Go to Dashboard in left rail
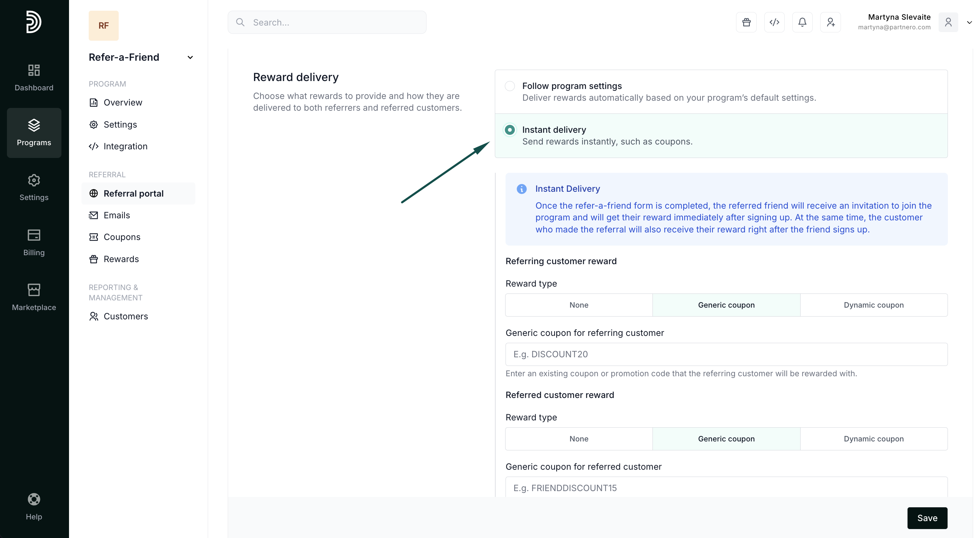Image resolution: width=980 pixels, height=538 pixels. (34, 78)
